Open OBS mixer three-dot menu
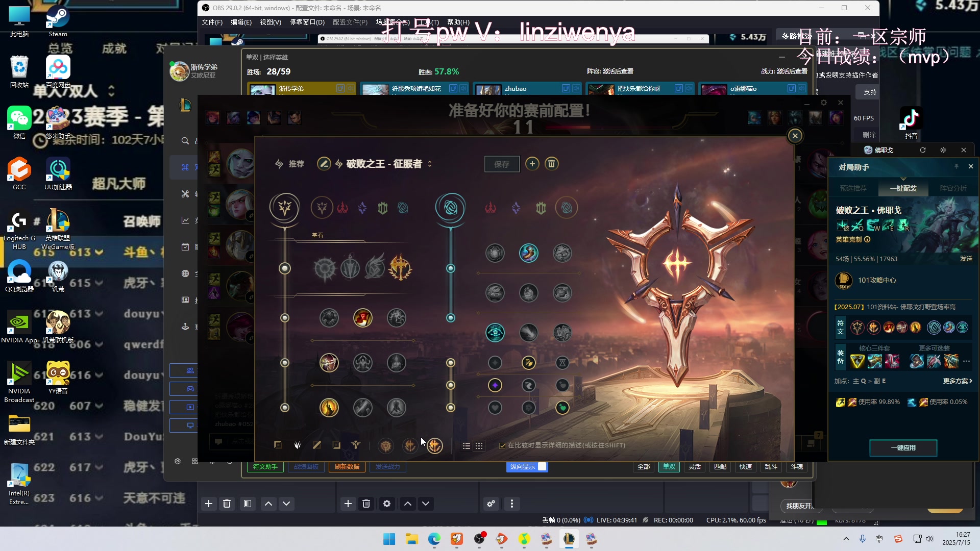 512,504
